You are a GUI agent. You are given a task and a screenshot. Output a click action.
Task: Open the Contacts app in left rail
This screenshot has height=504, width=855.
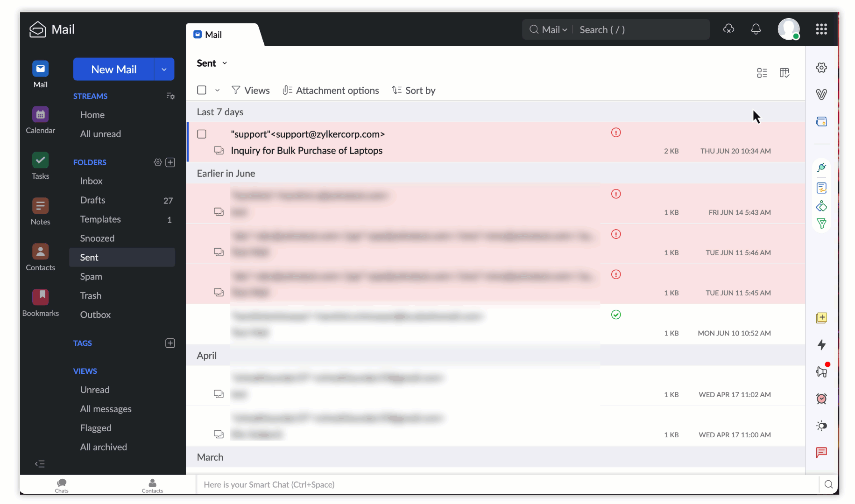coord(41,252)
